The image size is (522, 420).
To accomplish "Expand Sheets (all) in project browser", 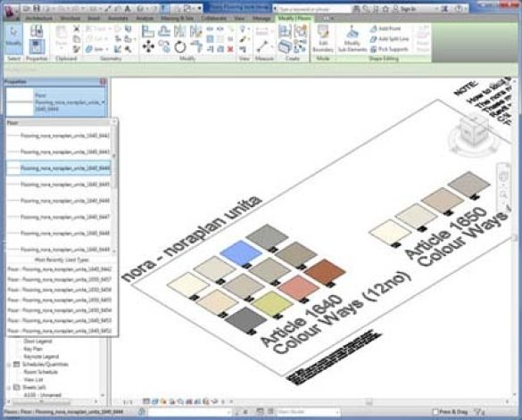I will [9, 388].
